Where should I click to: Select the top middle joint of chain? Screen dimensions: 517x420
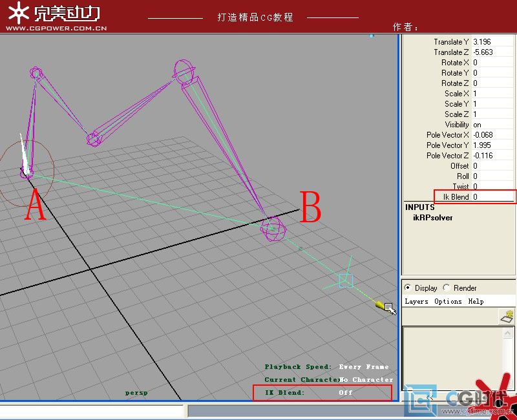coord(184,72)
